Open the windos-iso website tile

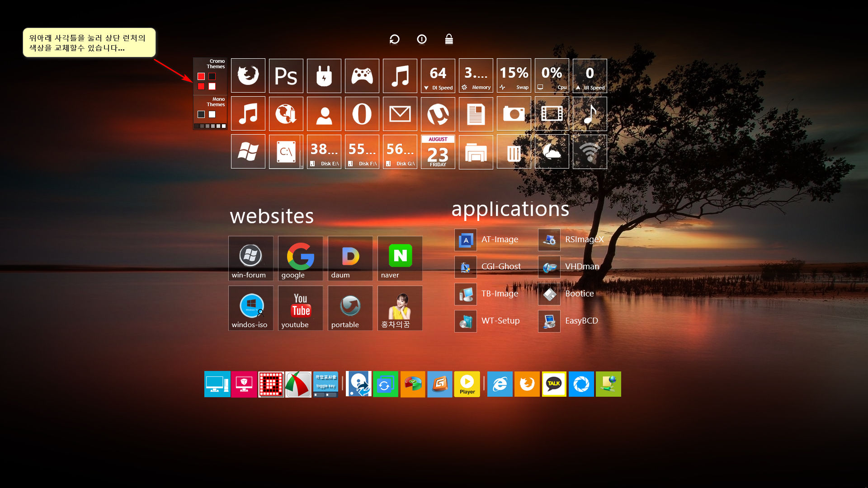[251, 308]
